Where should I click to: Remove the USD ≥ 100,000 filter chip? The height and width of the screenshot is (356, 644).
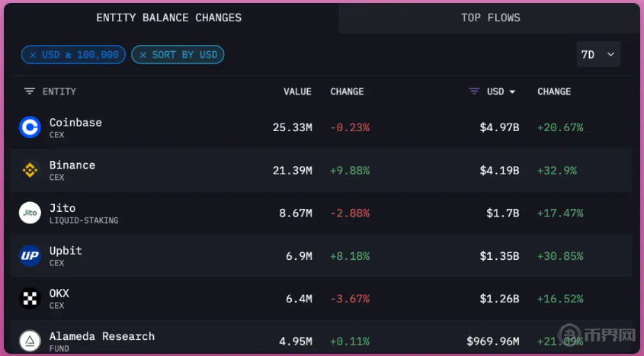[33, 55]
